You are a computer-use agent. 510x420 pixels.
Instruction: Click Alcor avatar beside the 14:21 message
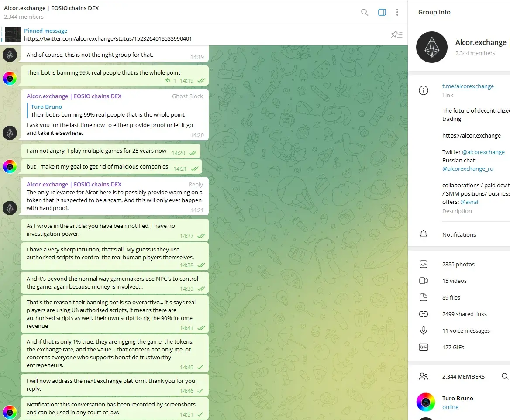10,208
